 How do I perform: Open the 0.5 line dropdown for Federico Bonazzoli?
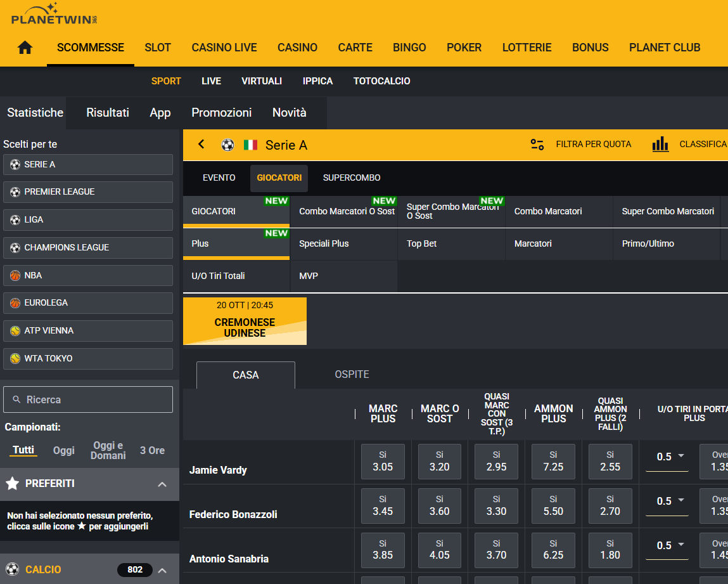667,501
